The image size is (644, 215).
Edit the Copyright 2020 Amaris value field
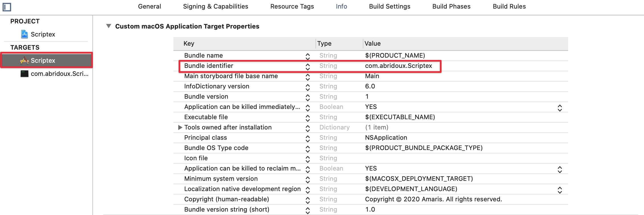coord(433,199)
